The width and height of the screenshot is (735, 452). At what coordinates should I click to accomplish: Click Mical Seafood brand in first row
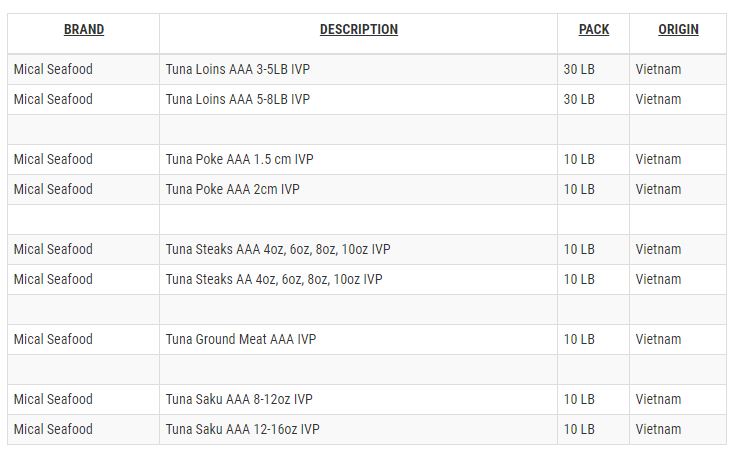click(53, 69)
